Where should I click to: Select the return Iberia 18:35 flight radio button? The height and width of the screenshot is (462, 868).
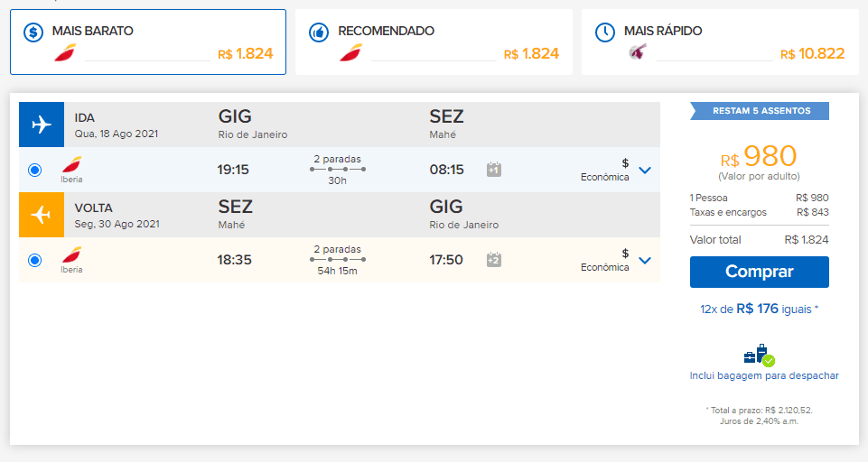click(35, 260)
